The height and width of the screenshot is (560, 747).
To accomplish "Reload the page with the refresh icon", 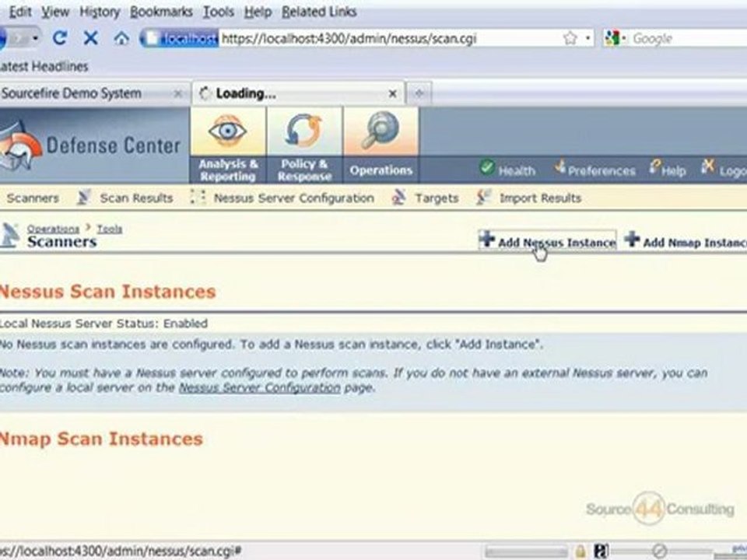I will point(60,37).
